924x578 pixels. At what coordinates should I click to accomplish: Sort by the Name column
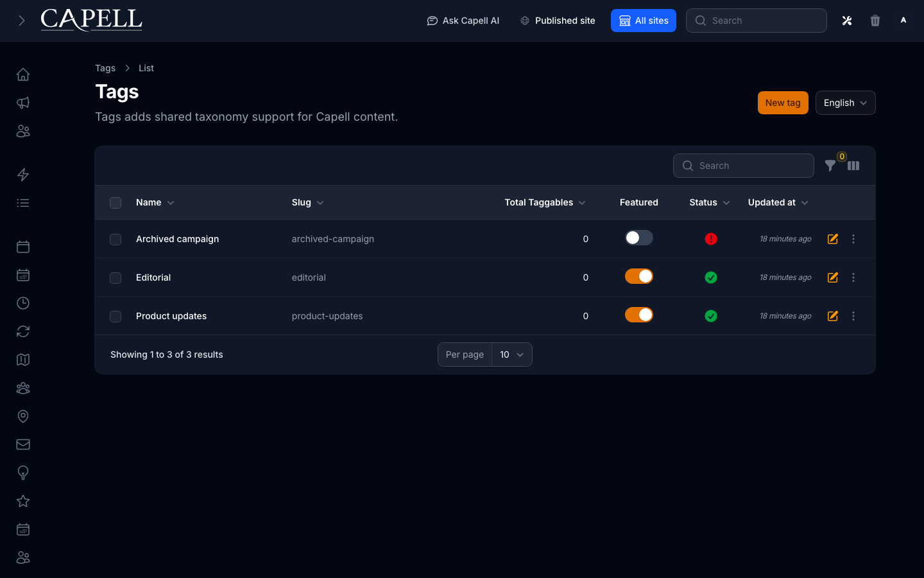(155, 202)
